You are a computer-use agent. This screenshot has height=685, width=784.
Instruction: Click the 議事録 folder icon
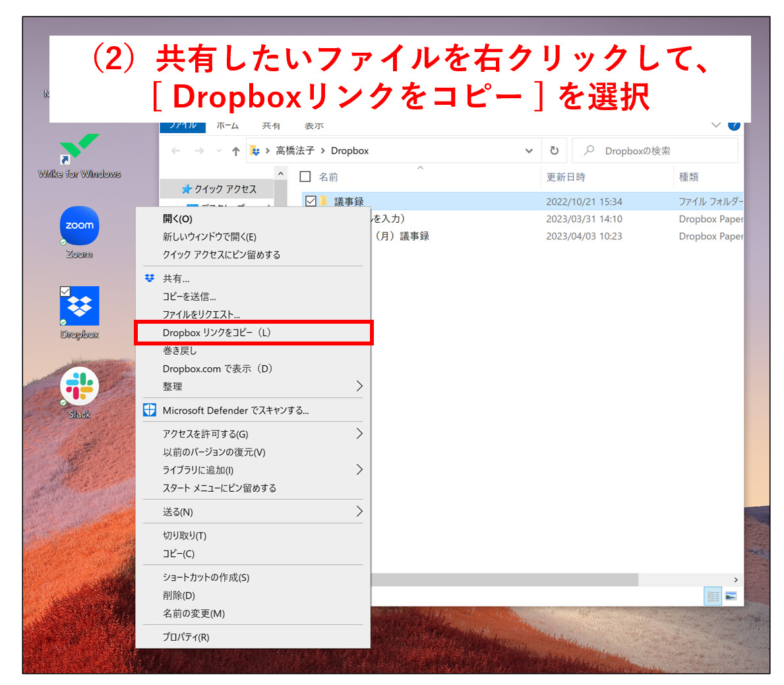pos(324,201)
